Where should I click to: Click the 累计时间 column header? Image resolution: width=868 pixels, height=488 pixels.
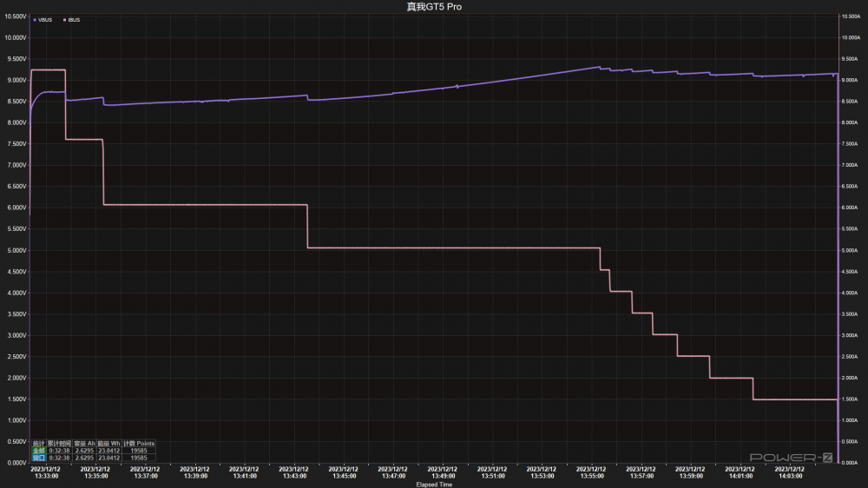[59, 444]
